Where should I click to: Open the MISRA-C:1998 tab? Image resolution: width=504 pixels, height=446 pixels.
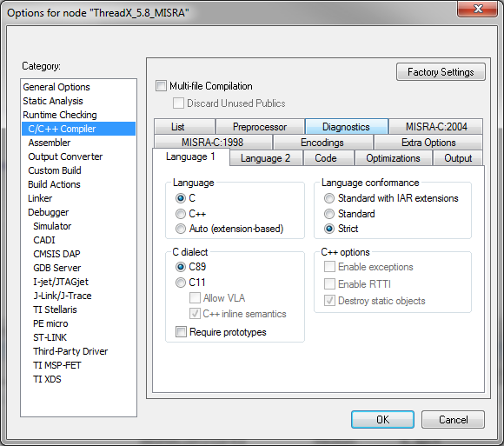tap(213, 142)
